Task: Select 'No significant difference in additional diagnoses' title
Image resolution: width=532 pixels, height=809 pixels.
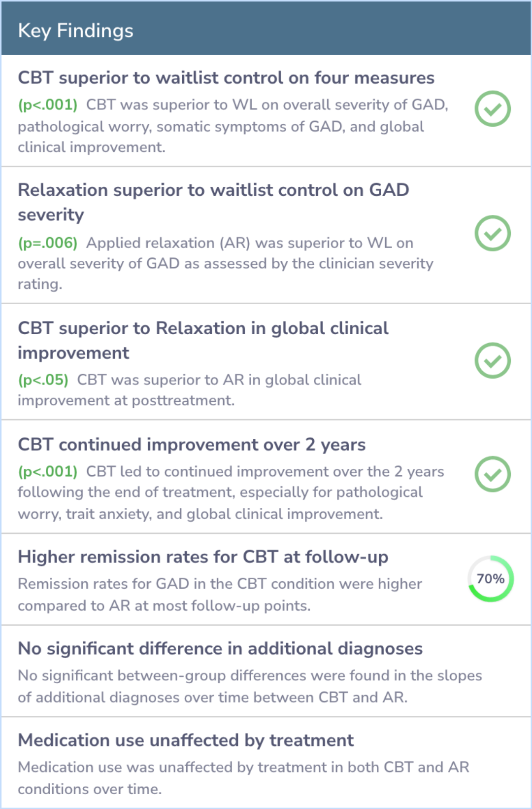Action: (x=220, y=649)
